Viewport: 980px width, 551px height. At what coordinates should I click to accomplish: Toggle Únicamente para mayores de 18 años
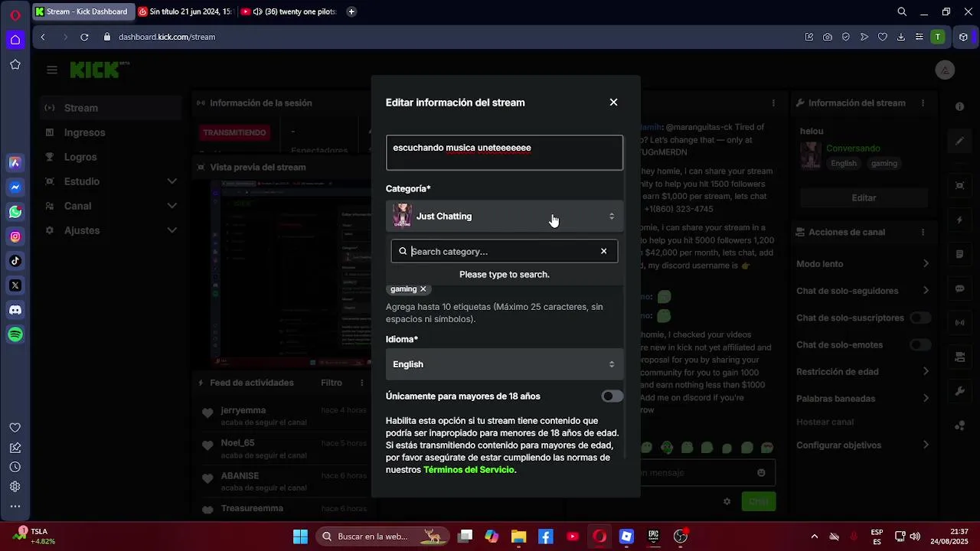(612, 396)
